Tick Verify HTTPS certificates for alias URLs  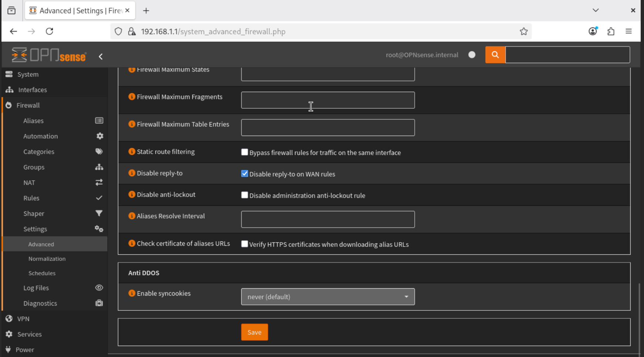point(245,244)
